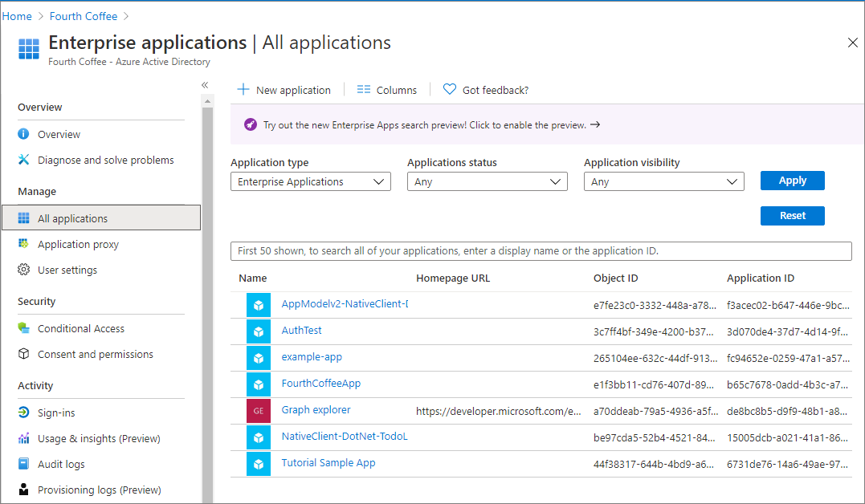Screen dimensions: 865x504
Task: Select the Sign-ins activity icon
Action: pyautogui.click(x=24, y=413)
